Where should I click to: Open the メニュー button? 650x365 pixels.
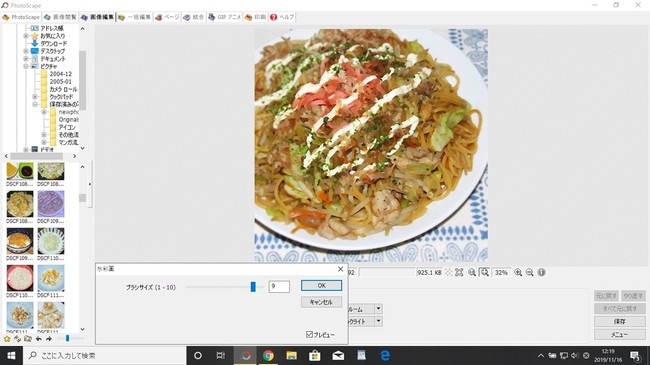(620, 334)
